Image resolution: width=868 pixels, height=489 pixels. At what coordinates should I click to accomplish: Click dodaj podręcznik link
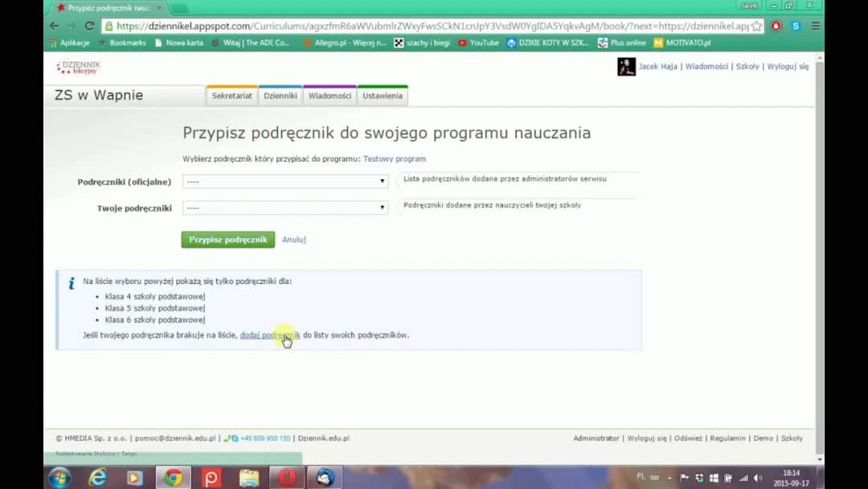(269, 335)
